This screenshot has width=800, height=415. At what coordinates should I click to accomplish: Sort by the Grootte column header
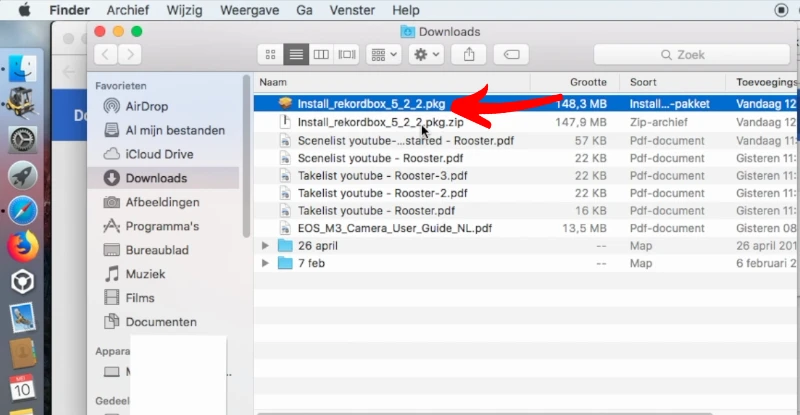[575, 82]
